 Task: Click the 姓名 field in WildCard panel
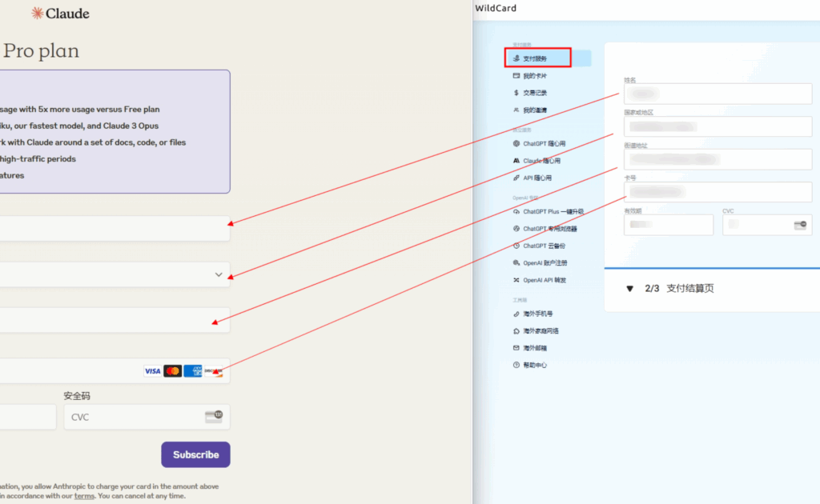click(718, 94)
